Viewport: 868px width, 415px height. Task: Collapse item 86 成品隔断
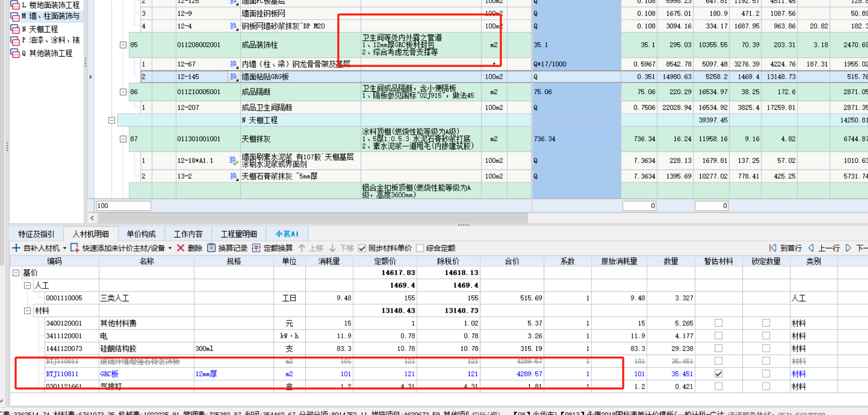pyautogui.click(x=123, y=92)
